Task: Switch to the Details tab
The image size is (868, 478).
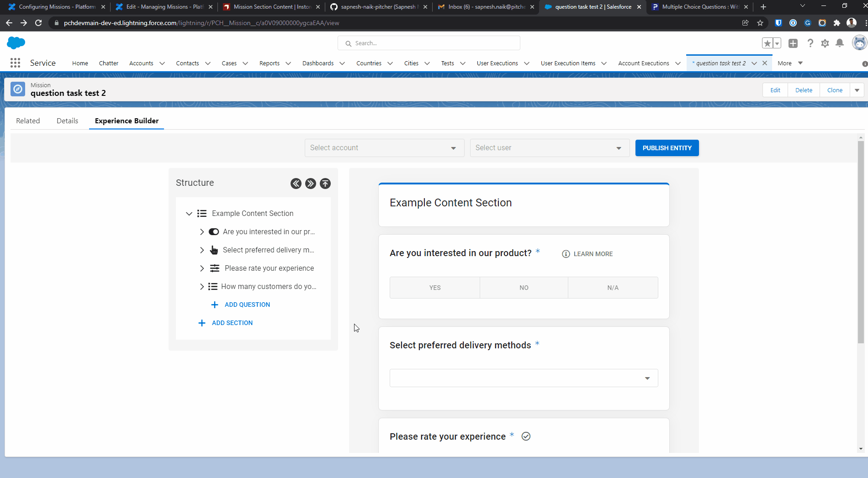Action: click(67, 121)
